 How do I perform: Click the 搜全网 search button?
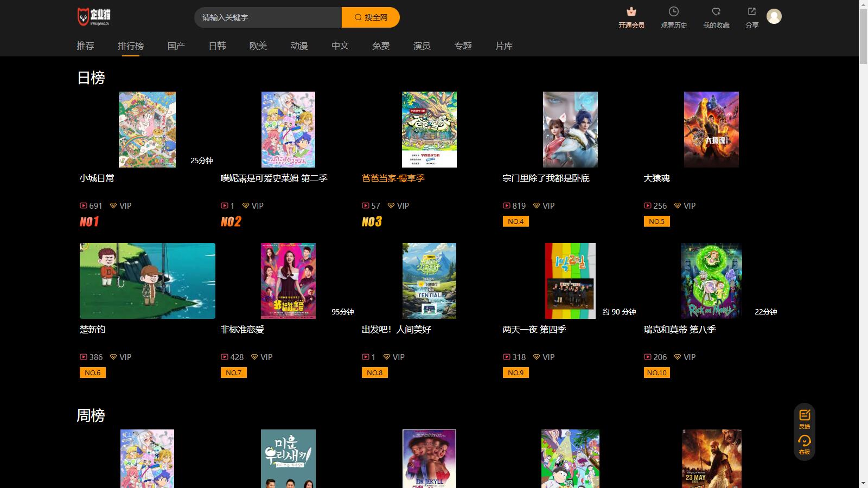point(371,17)
